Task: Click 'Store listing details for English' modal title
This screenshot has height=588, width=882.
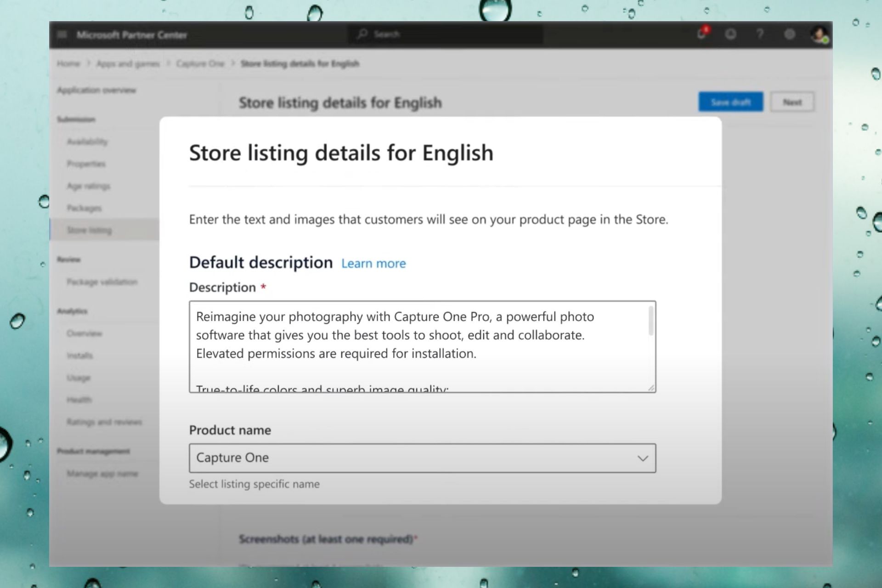Action: point(341,153)
